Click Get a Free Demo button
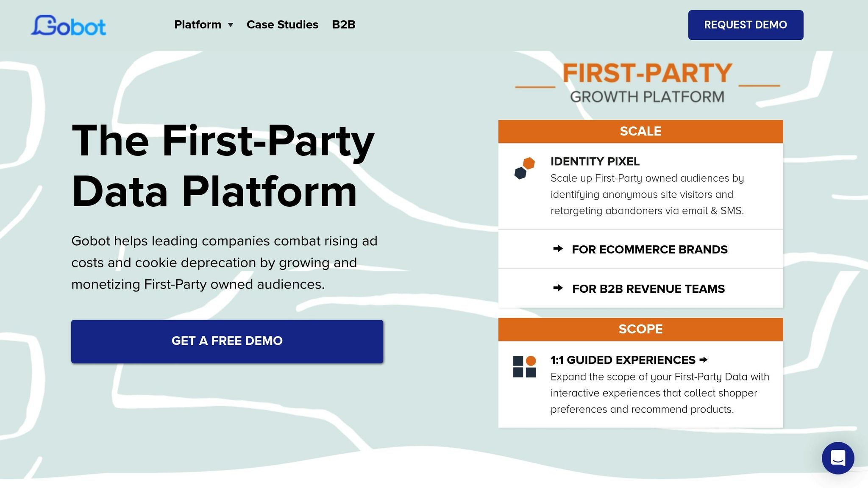The image size is (868, 488). 227,341
